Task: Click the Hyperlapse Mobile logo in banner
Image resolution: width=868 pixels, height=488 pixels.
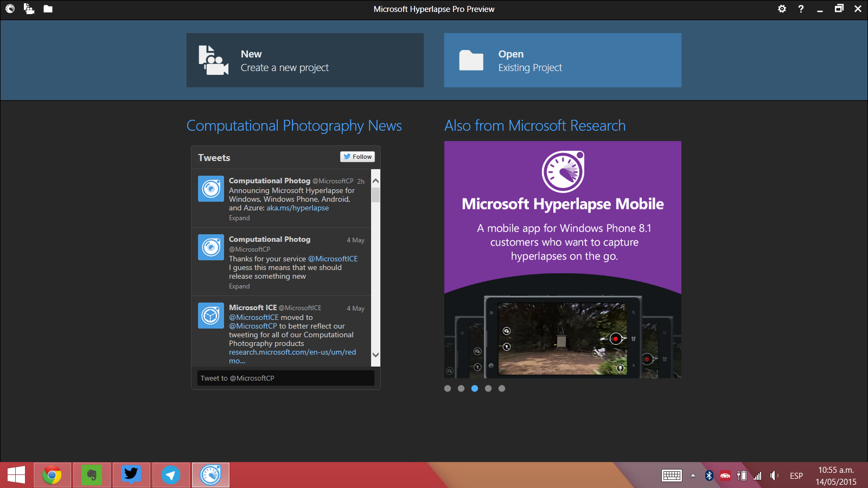Action: coord(563,172)
